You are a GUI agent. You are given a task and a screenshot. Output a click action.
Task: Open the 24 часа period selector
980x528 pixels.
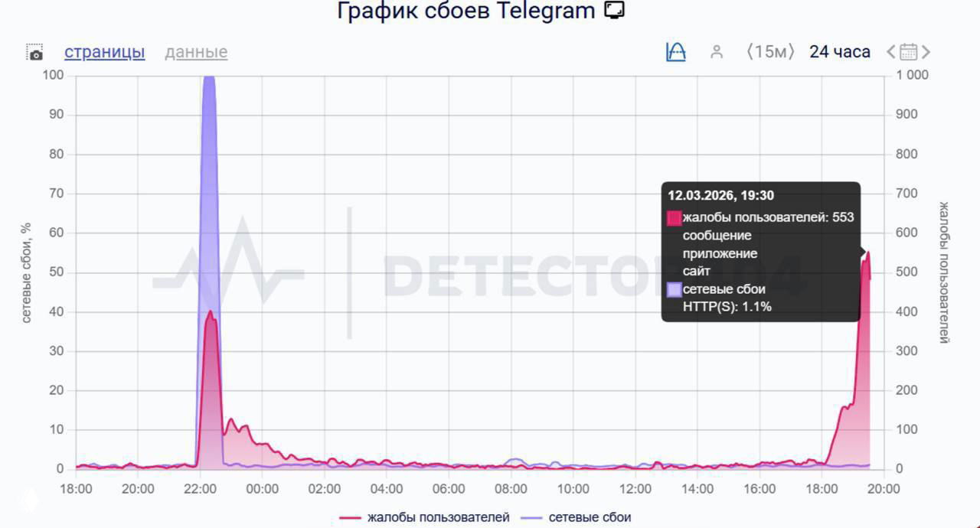pyautogui.click(x=840, y=51)
